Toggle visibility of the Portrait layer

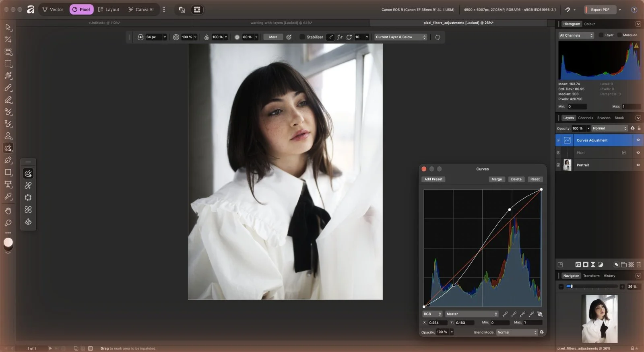tap(638, 165)
